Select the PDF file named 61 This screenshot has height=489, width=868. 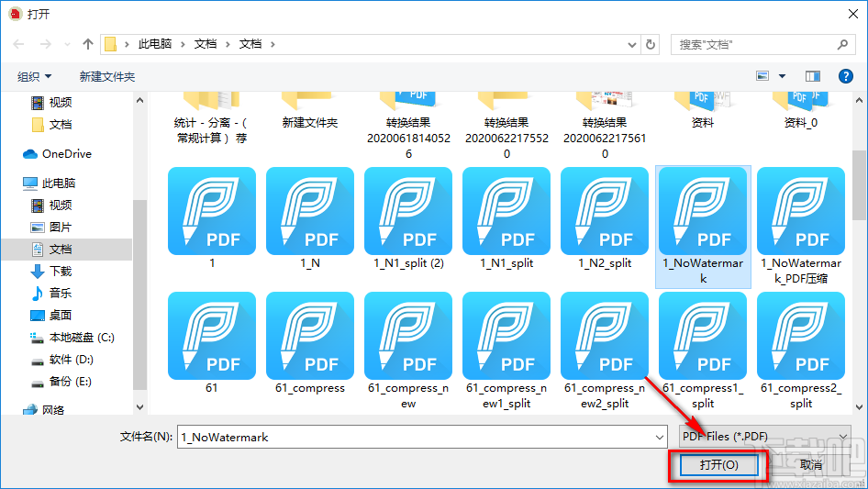tap(211, 343)
